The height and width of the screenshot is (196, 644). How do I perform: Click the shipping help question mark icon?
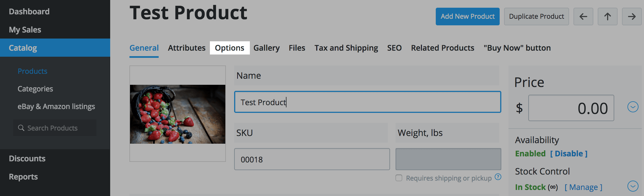pyautogui.click(x=498, y=177)
